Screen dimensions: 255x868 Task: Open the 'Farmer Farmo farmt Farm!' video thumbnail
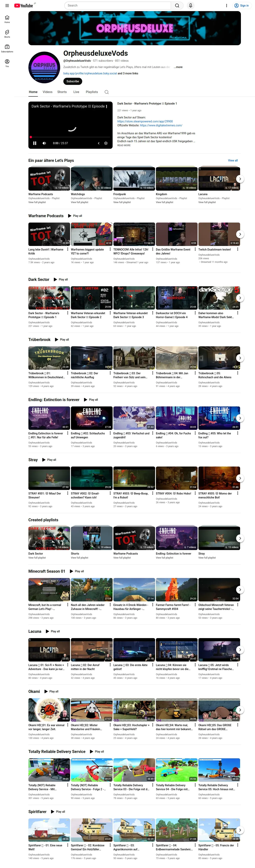click(177, 590)
